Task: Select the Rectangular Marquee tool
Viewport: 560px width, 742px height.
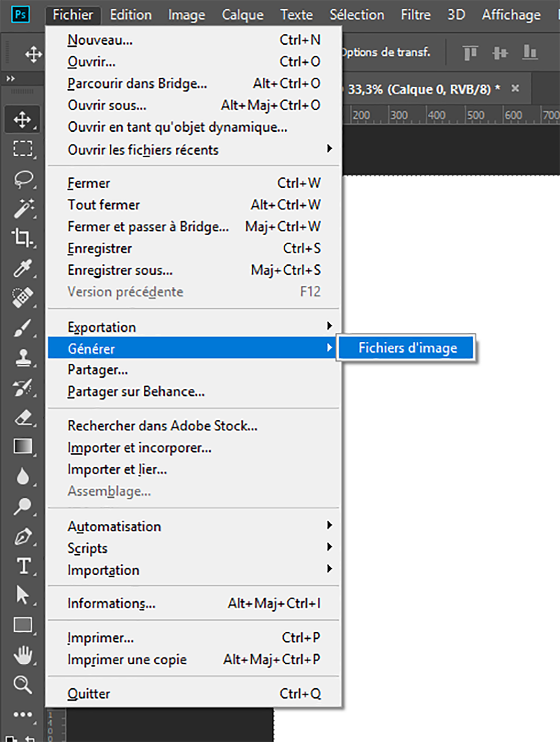Action: [x=22, y=149]
